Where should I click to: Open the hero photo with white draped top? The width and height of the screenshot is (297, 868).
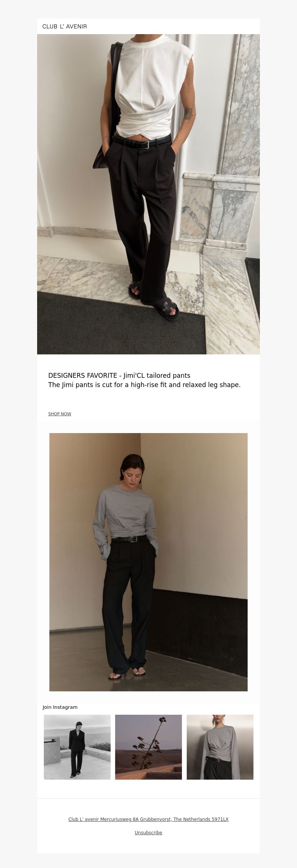pos(148,194)
